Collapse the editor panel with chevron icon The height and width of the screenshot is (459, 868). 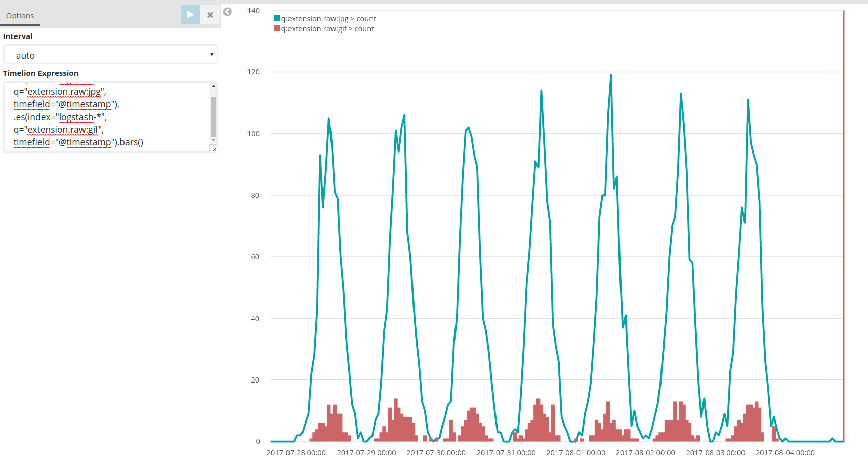coord(228,12)
